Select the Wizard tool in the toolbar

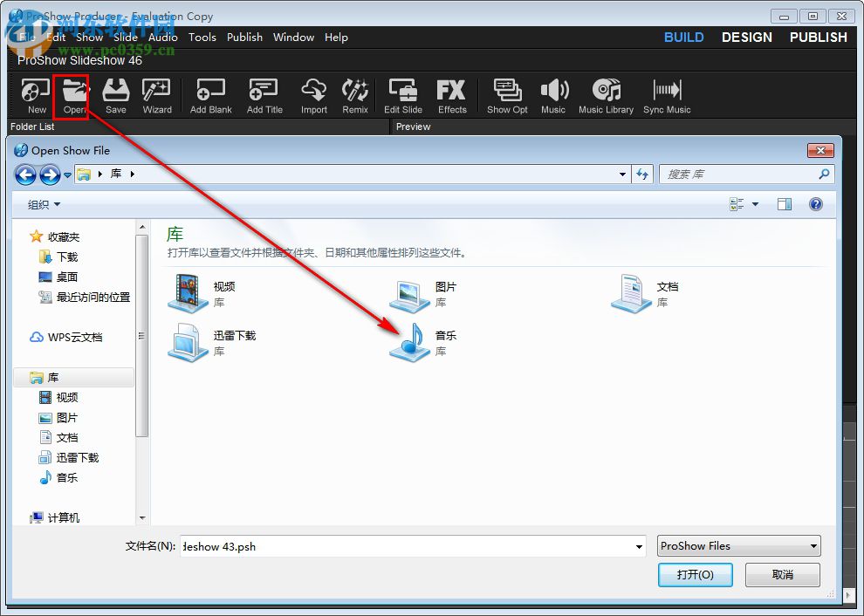pyautogui.click(x=157, y=94)
